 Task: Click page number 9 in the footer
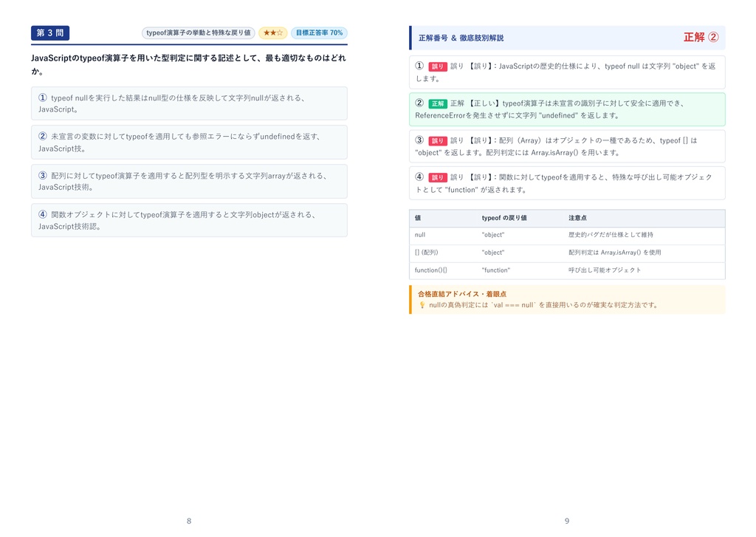(x=567, y=521)
